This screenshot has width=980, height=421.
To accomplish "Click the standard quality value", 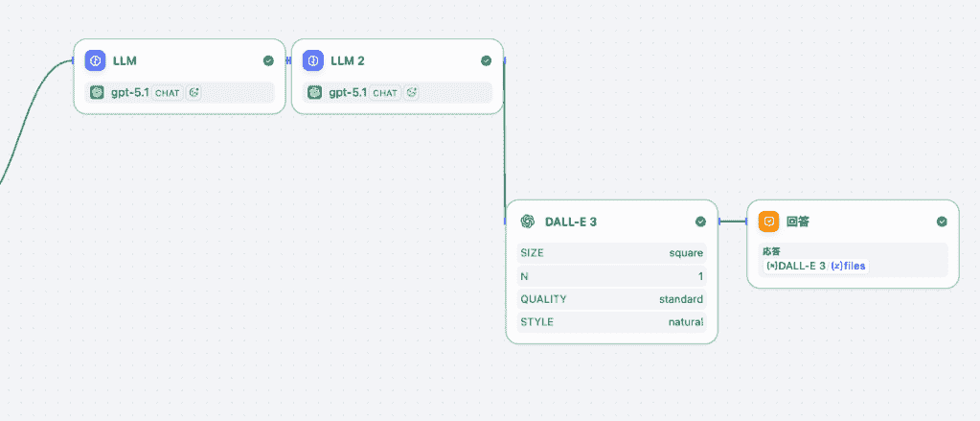I will [x=681, y=299].
